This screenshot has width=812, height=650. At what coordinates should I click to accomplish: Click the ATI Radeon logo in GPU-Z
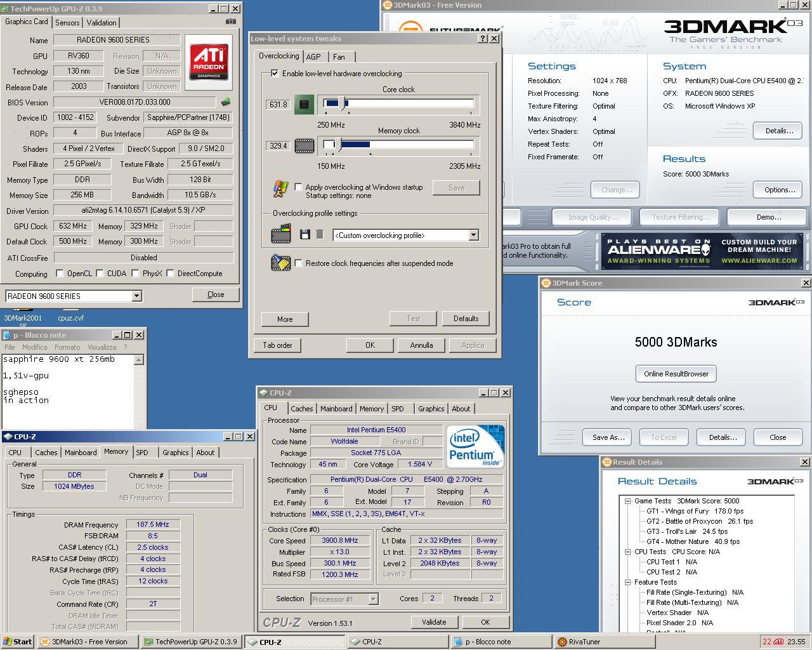tap(209, 62)
